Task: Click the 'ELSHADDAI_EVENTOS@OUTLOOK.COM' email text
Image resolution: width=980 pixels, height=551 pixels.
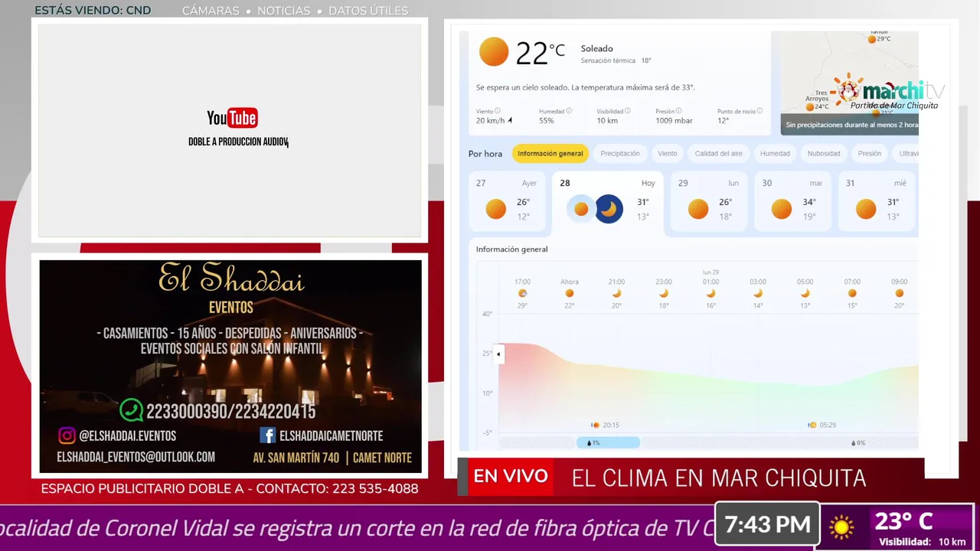Action: click(136, 457)
